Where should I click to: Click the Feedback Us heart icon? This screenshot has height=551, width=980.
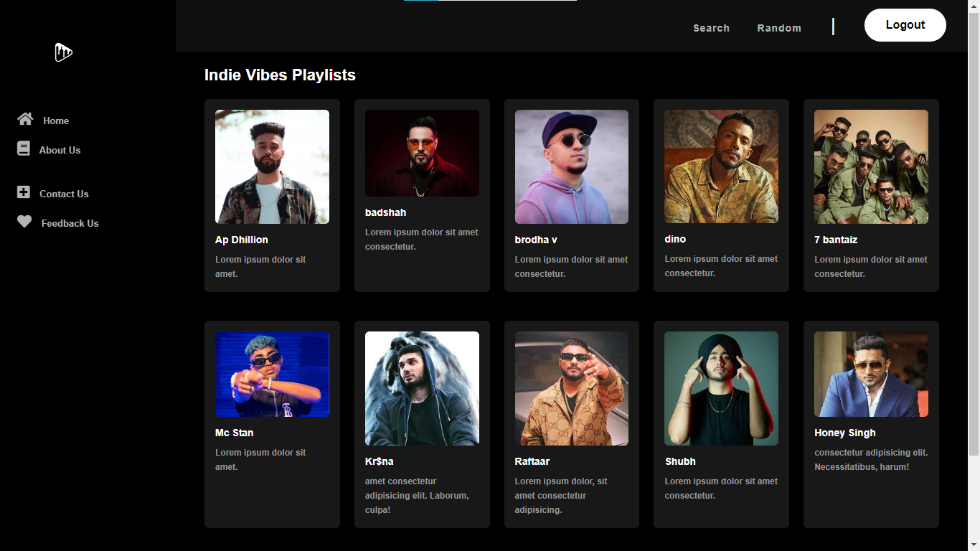click(24, 222)
